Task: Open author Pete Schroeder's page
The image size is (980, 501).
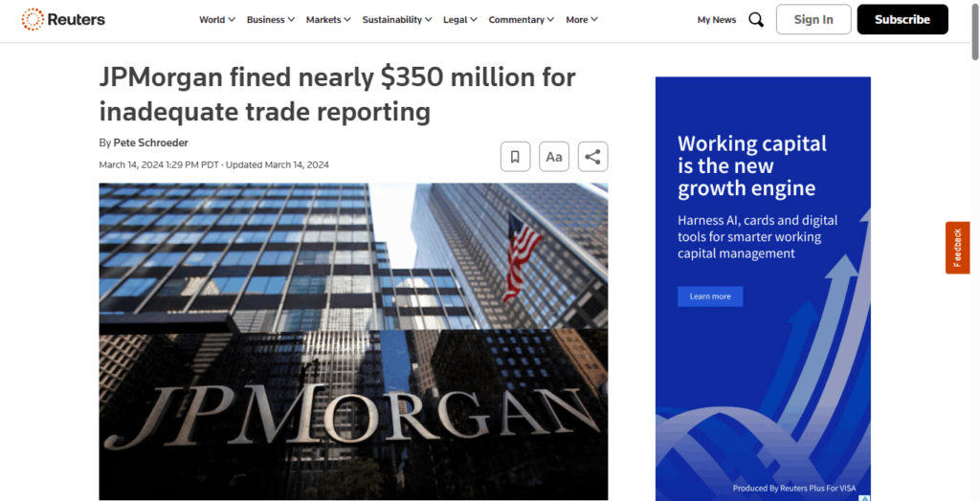Action: [x=150, y=143]
